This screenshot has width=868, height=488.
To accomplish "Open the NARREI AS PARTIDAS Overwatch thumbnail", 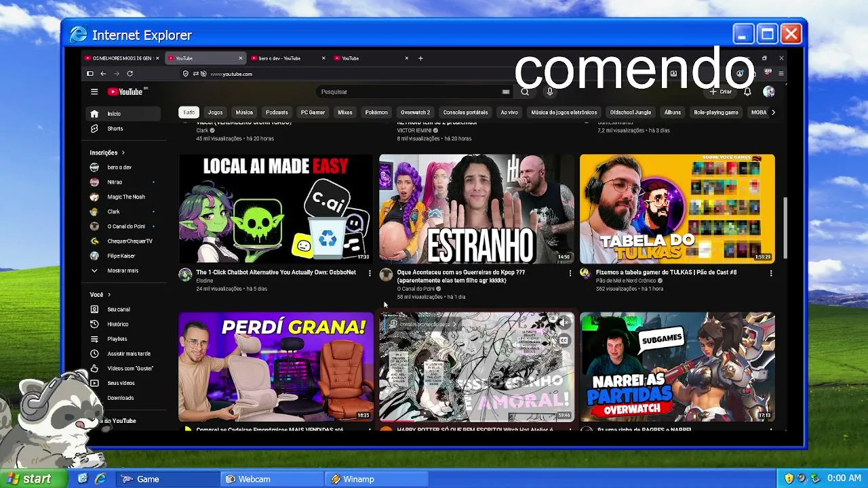I will [x=677, y=367].
